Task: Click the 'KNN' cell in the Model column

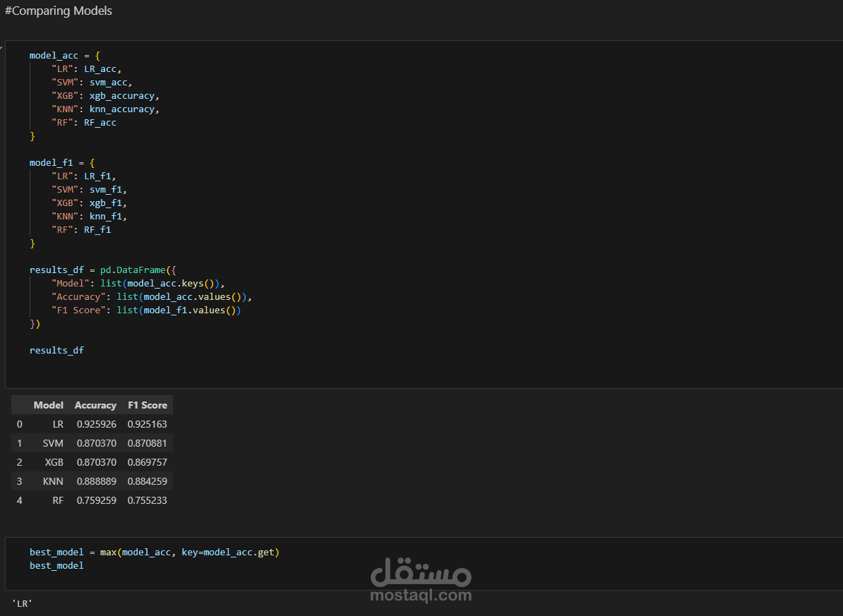Action: 53,481
